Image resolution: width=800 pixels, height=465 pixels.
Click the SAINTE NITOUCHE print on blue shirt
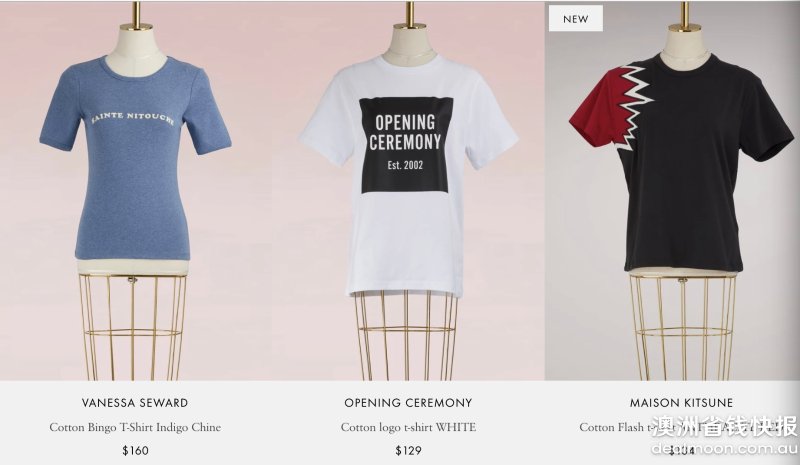(x=133, y=118)
